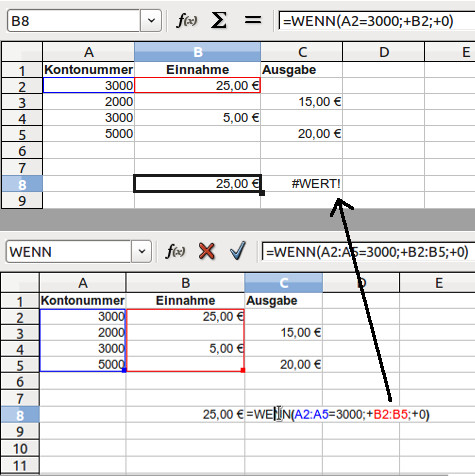
Task: Click the upper formula input line
Action: pyautogui.click(x=377, y=21)
